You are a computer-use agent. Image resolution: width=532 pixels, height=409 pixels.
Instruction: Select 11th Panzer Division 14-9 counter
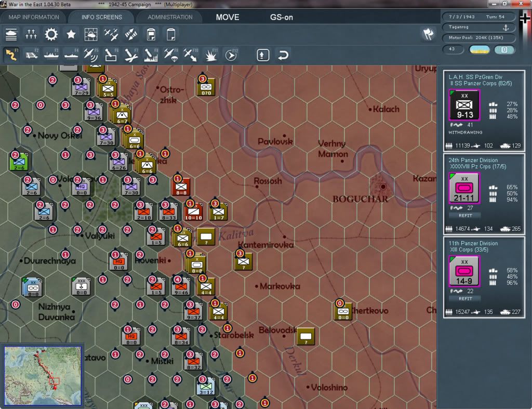tap(464, 271)
